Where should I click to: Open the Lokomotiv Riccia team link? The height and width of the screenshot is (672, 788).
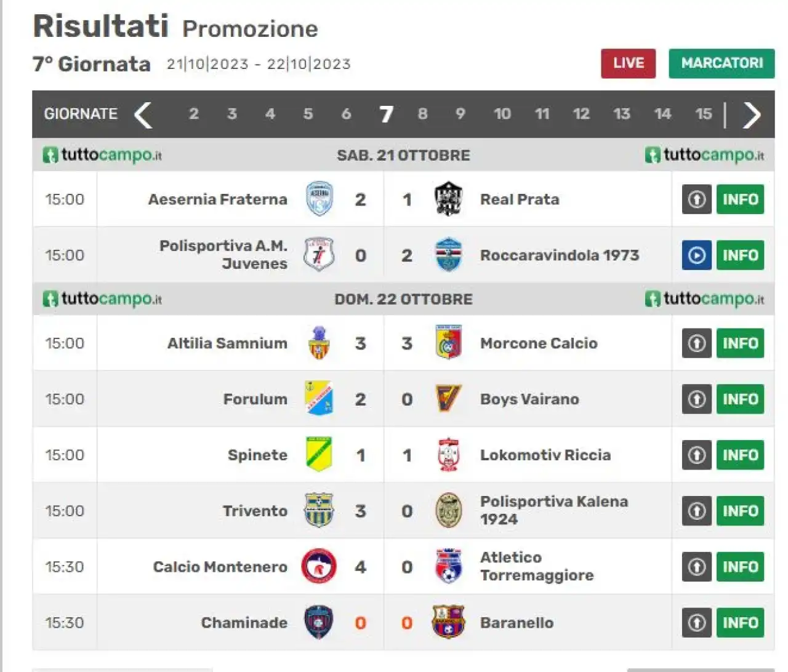545,455
